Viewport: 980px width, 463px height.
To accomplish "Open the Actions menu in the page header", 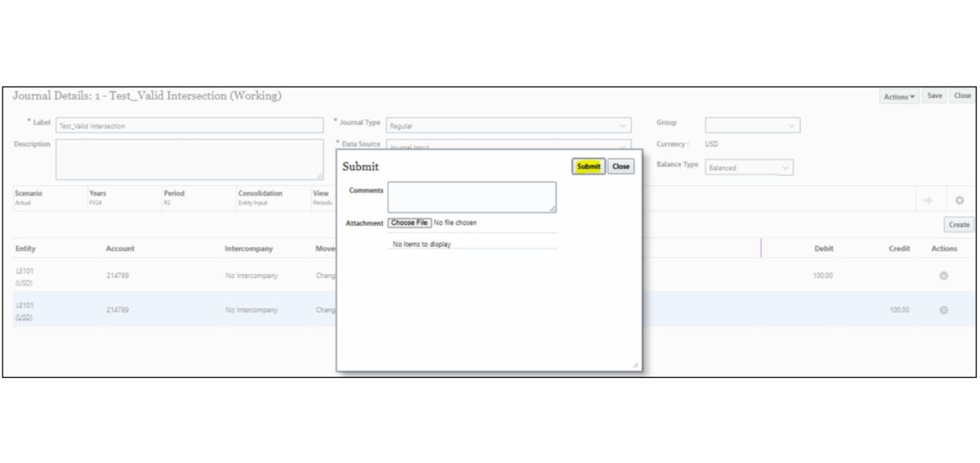I will click(899, 95).
